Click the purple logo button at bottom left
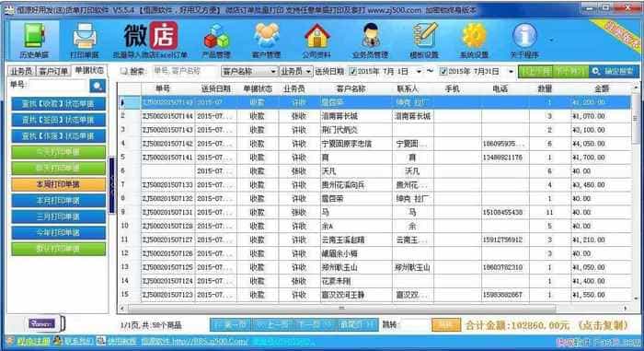The height and width of the screenshot is (351, 644). point(42,323)
